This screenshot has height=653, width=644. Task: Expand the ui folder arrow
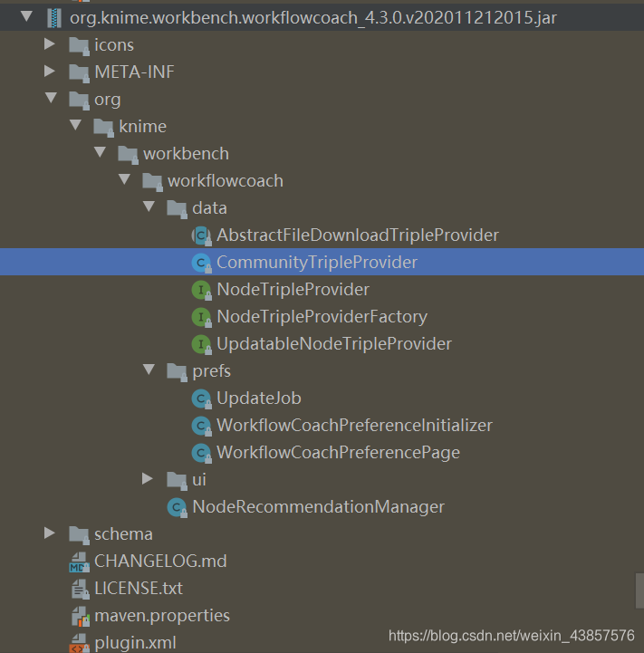click(x=148, y=478)
